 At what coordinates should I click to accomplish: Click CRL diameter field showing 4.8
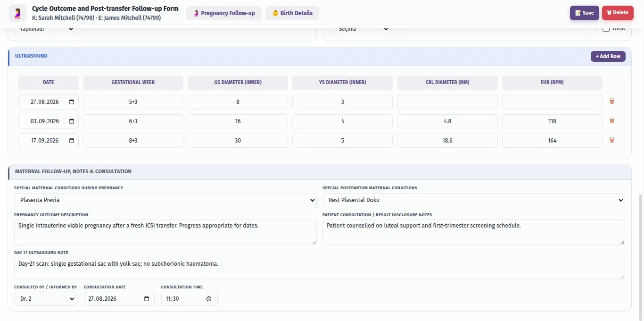pos(447,121)
